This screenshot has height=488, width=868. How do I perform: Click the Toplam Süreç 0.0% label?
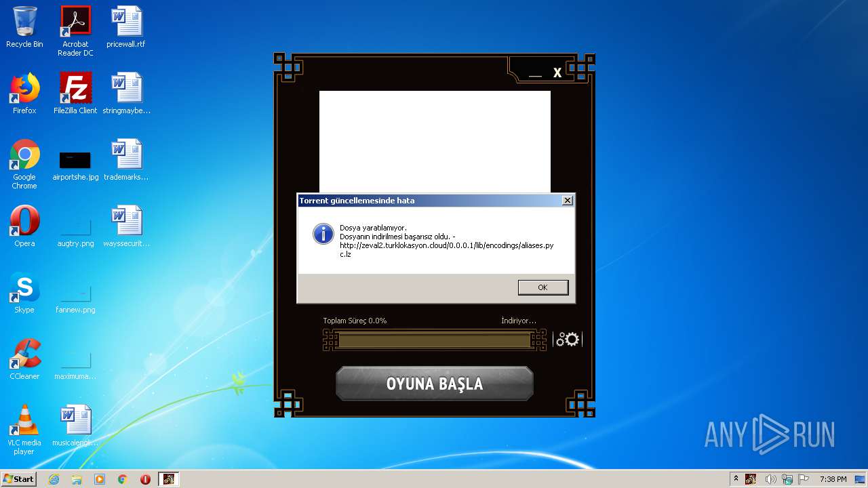[x=355, y=321]
